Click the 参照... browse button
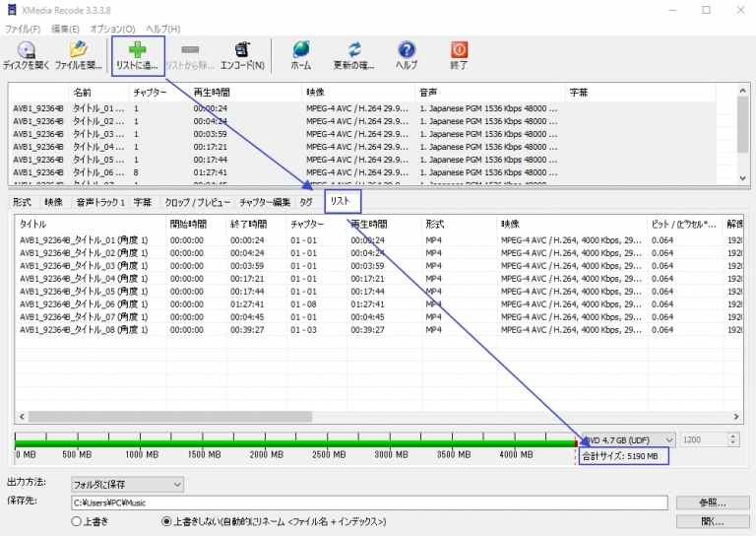 tap(714, 502)
